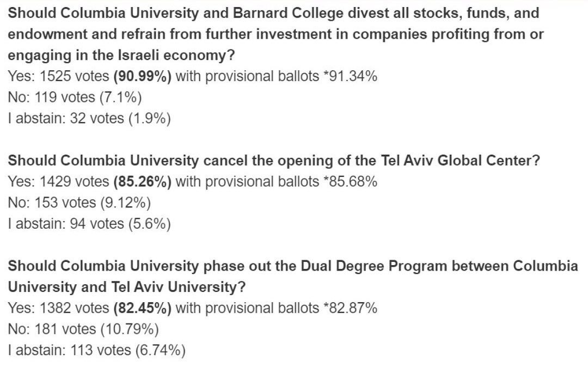Click 'I abstain: 113 votes (6.74%)'
This screenshot has width=588, height=367.
point(97,350)
